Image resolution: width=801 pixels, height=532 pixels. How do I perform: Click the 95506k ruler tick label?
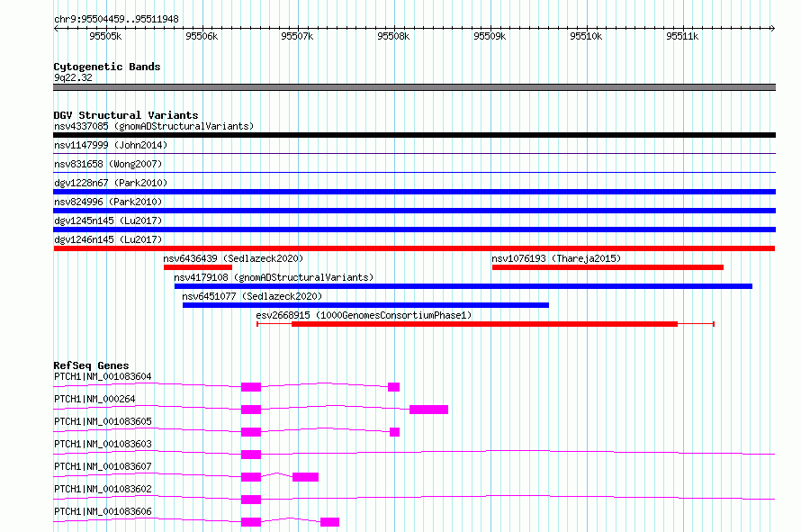pyautogui.click(x=202, y=36)
